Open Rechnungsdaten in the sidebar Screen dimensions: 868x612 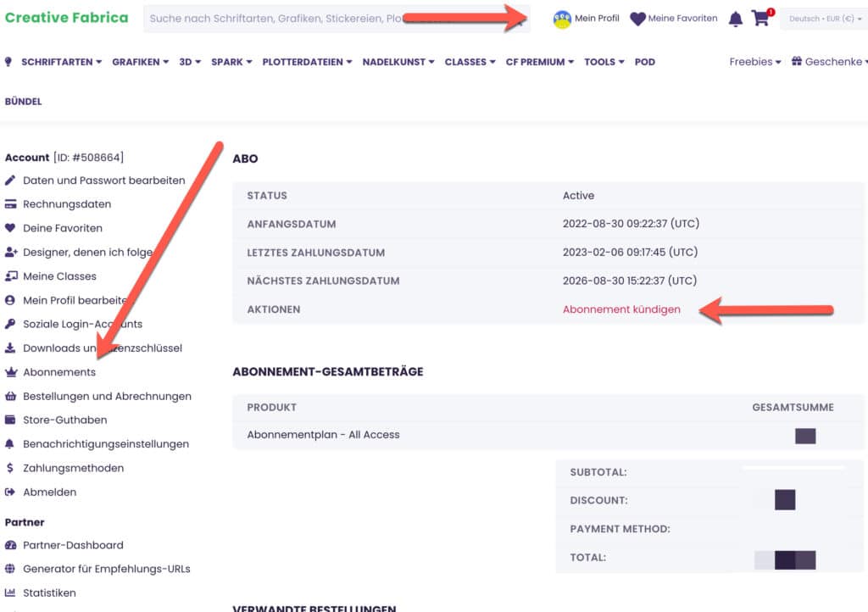tap(67, 204)
